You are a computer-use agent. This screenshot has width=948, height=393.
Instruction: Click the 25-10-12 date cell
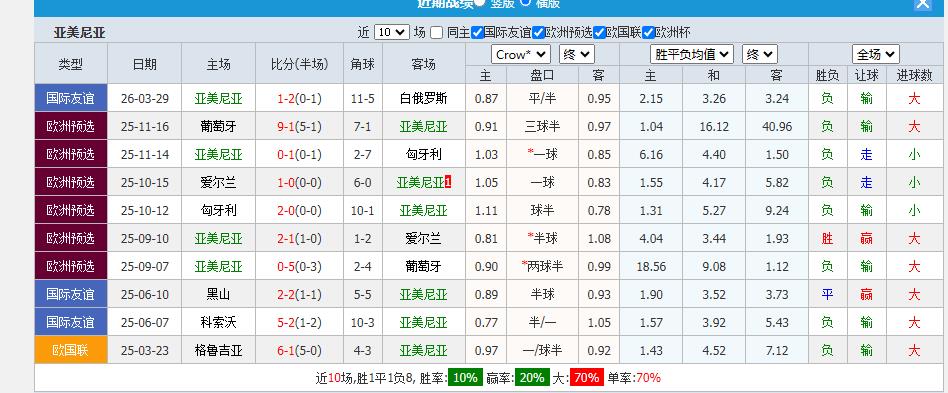click(x=144, y=210)
